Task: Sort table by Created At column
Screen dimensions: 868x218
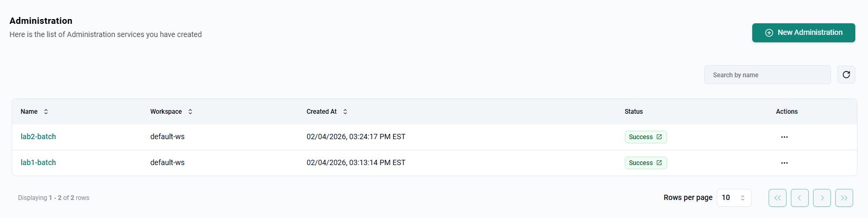Action: coord(345,112)
